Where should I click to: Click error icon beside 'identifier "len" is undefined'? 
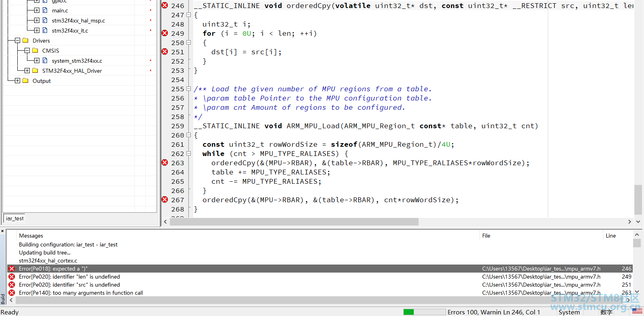click(12, 277)
